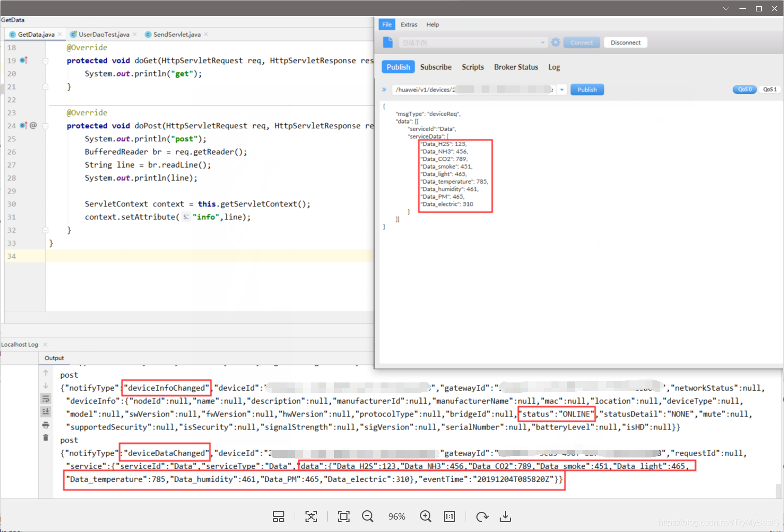Open the topic history dropdown arrow
Image resolution: width=784 pixels, height=532 pixels.
pyautogui.click(x=561, y=90)
